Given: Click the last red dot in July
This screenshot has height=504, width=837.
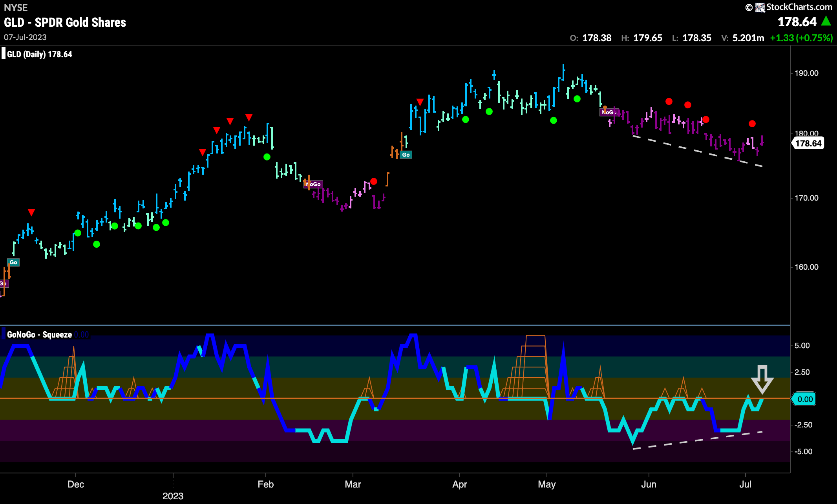Looking at the screenshot, I should (x=752, y=124).
